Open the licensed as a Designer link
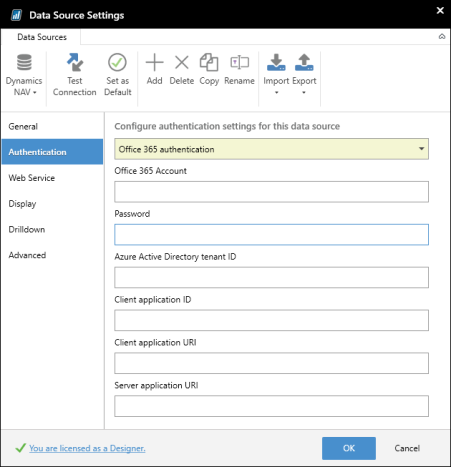This screenshot has width=451, height=467. click(x=87, y=448)
